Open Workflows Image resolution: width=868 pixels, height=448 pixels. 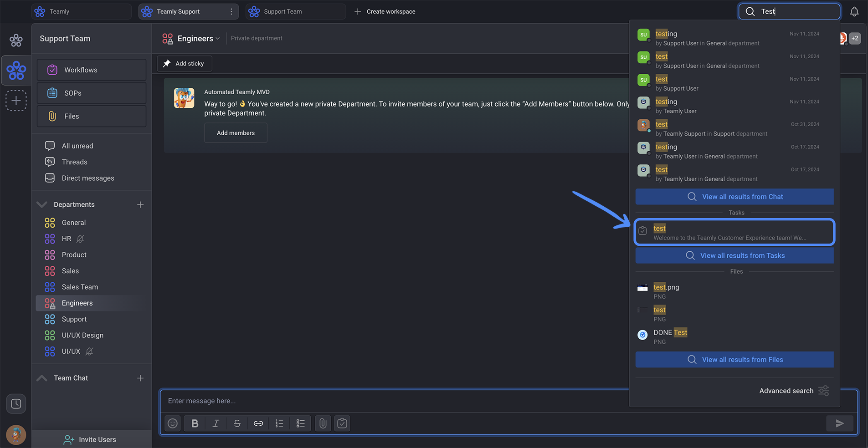tap(92, 70)
